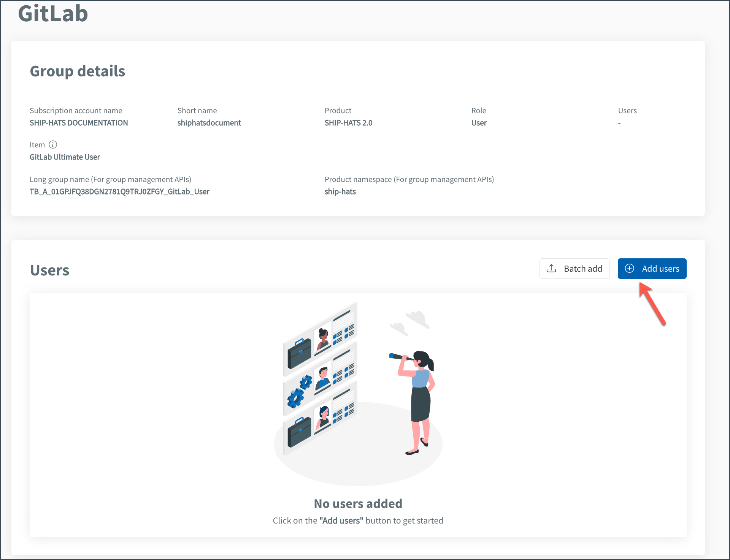Click the role value User

tap(479, 123)
